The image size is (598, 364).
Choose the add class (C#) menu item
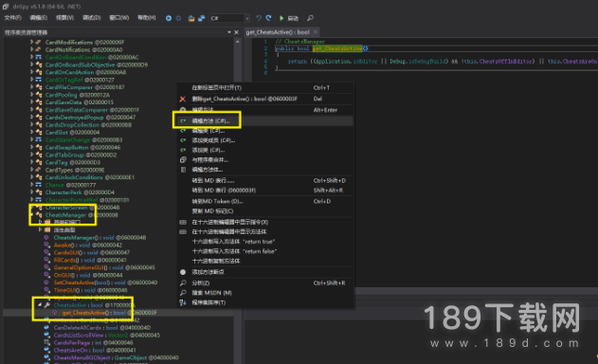(x=265, y=151)
